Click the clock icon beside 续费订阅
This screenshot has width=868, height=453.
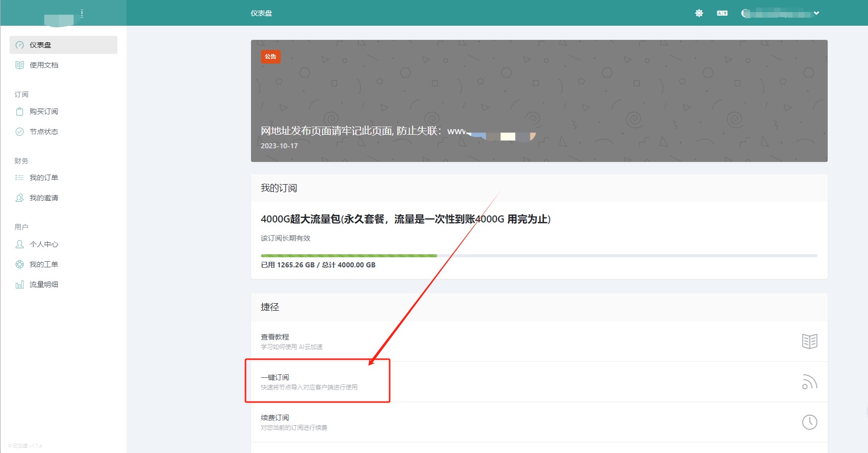tap(810, 422)
